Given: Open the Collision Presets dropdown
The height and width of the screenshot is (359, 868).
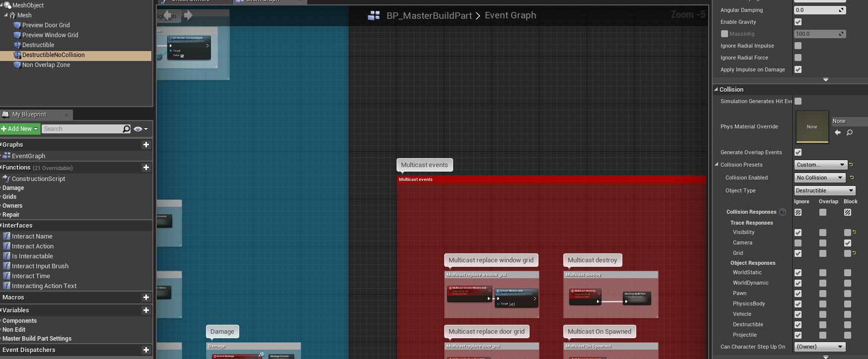Looking at the screenshot, I should click(x=820, y=165).
